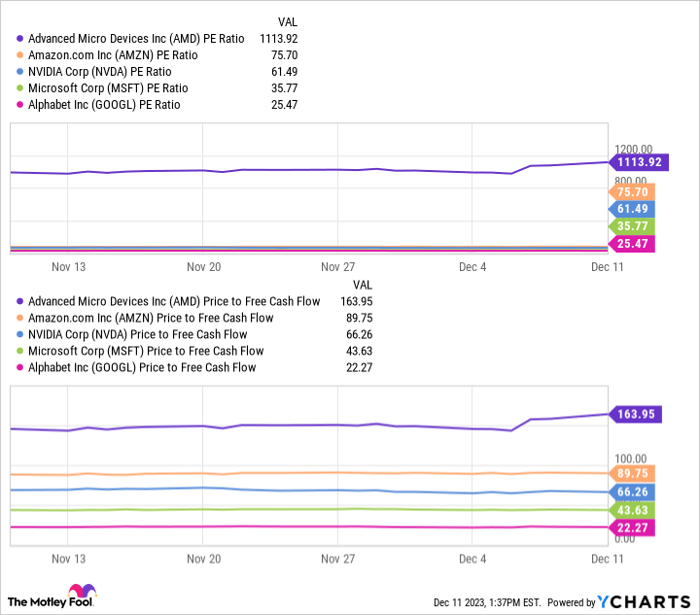Click the green 43.63 chart end flag
The image size is (700, 615).
point(632,510)
